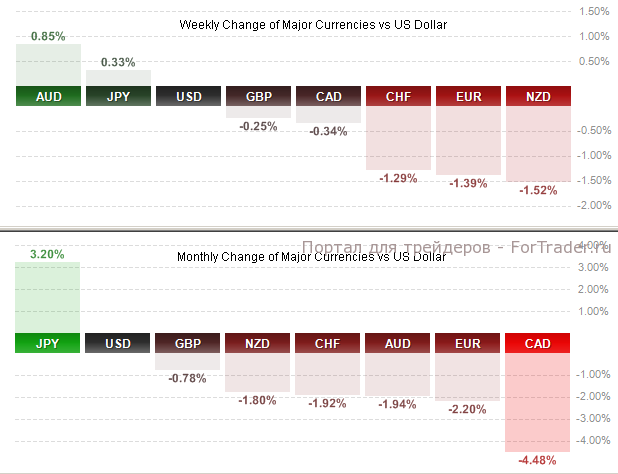Image resolution: width=618 pixels, height=474 pixels.
Task: Select the NZD label in the weekly chart
Action: pyautogui.click(x=538, y=97)
